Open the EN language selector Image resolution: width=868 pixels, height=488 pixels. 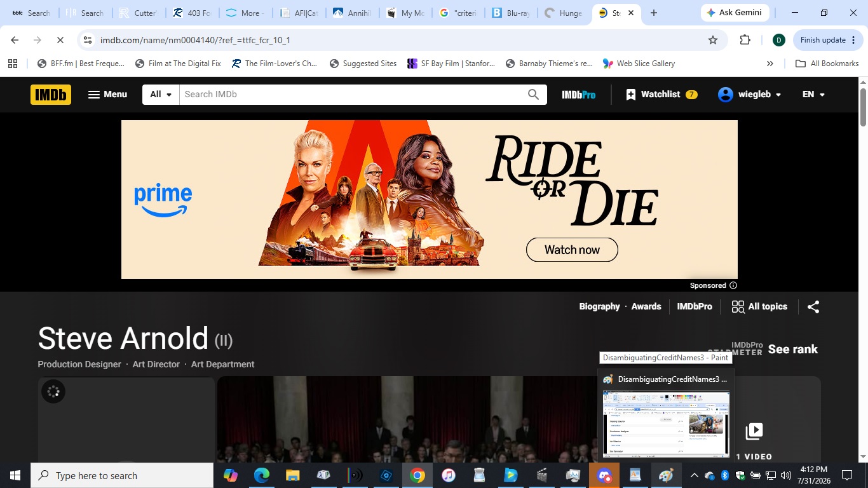pos(813,95)
